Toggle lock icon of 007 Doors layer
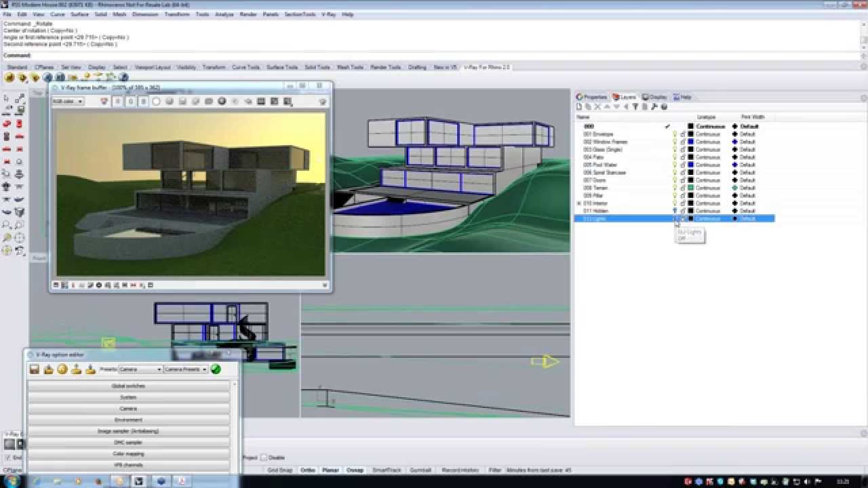 683,180
